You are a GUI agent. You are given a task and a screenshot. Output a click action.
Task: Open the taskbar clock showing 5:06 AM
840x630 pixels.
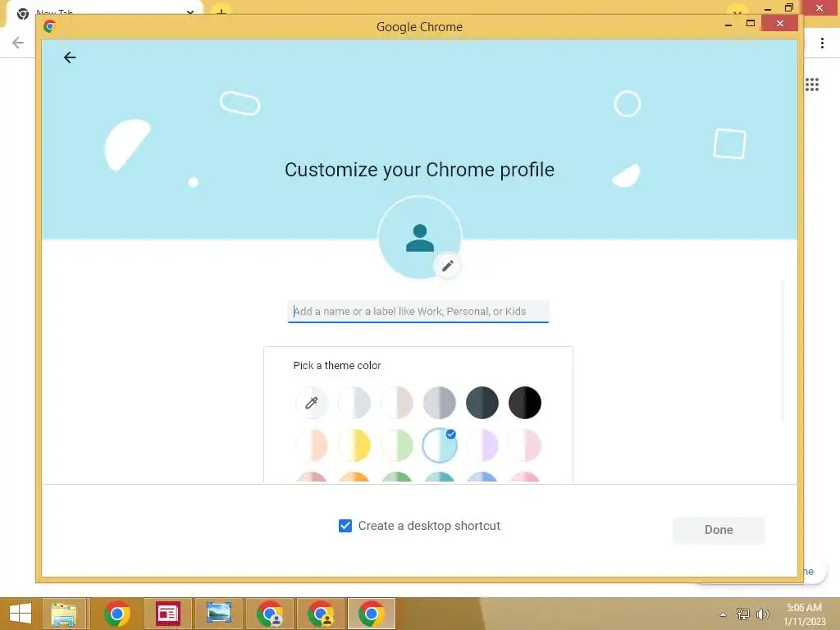click(x=804, y=614)
